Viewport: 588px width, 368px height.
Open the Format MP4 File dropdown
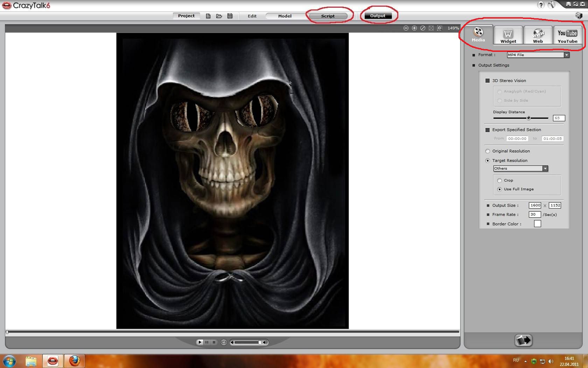point(538,55)
